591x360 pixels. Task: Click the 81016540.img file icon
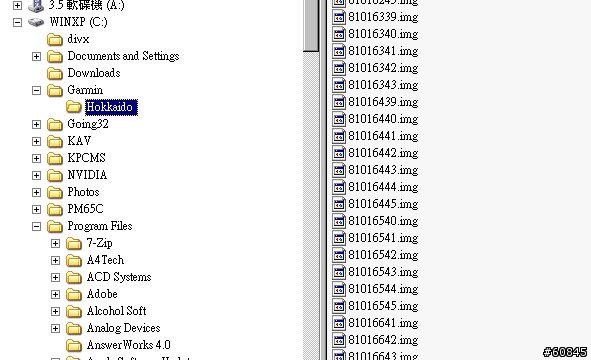pos(339,221)
